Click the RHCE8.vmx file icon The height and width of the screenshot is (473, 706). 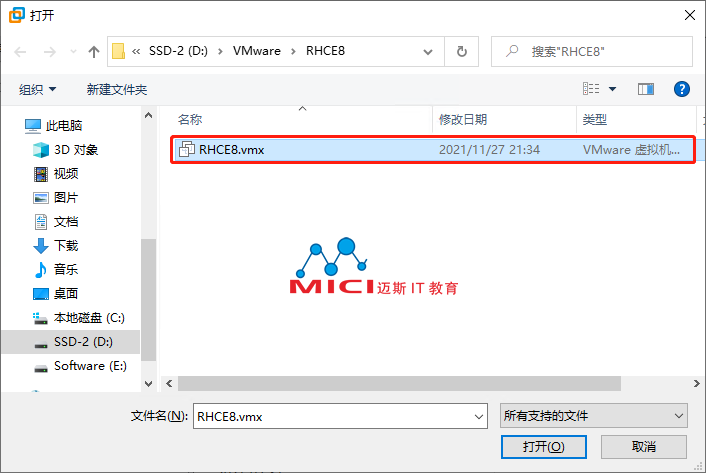pos(187,149)
